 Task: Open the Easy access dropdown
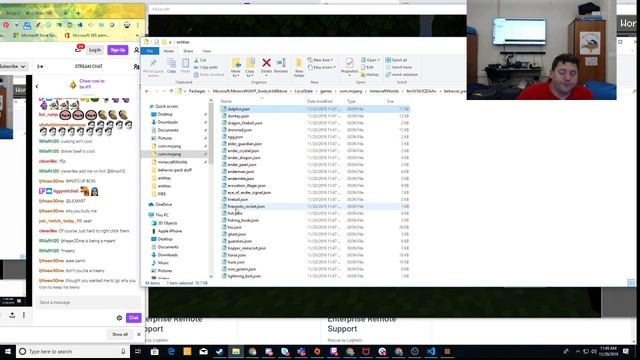tap(322, 67)
